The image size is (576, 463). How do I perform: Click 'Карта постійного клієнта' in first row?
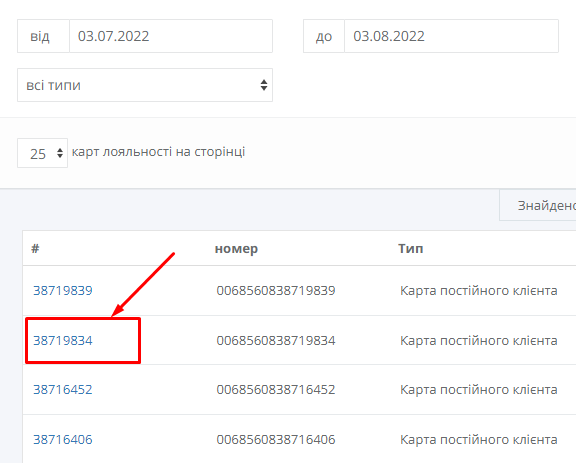[x=479, y=291]
